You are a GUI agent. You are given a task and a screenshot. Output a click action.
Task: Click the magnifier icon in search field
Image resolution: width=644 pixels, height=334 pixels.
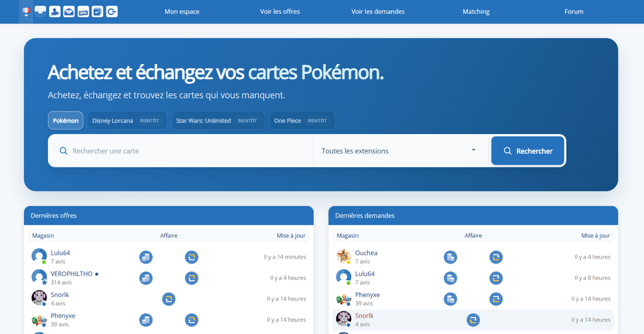coord(64,151)
